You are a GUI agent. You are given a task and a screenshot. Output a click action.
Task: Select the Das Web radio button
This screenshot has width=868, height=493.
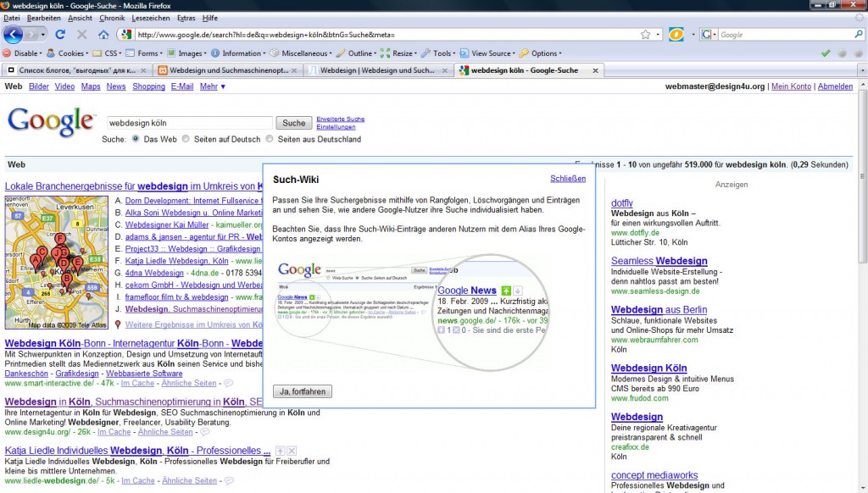point(136,139)
